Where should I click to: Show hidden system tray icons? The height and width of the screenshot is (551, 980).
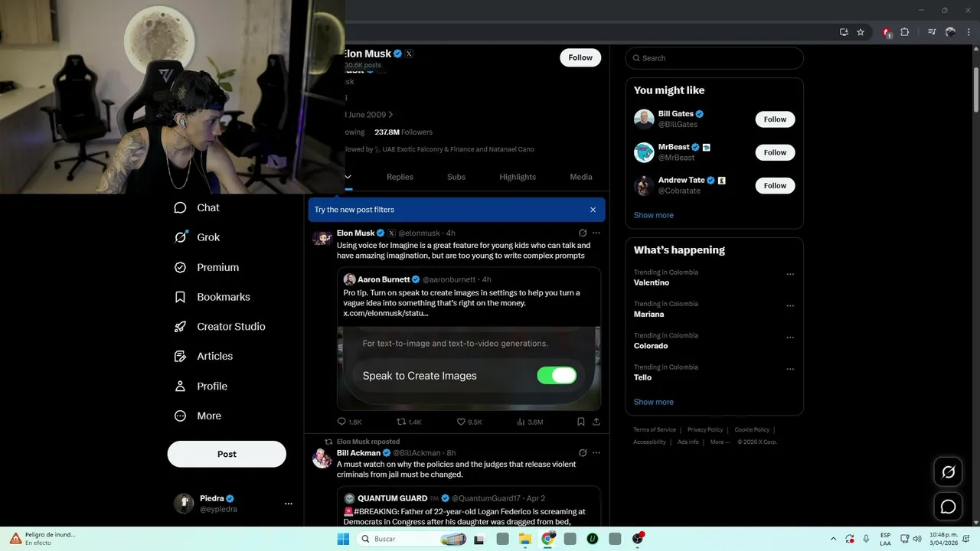[832, 539]
